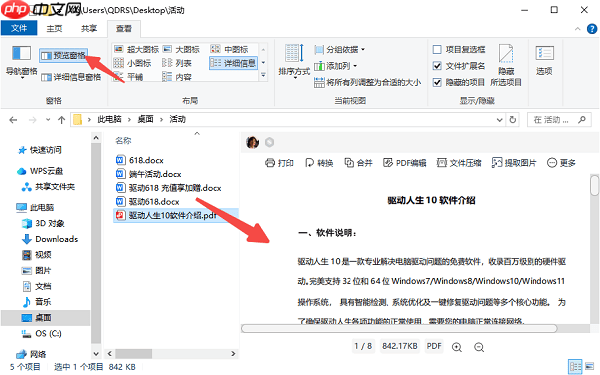
Task: Select the file 驱动618.docx
Action: coord(148,202)
